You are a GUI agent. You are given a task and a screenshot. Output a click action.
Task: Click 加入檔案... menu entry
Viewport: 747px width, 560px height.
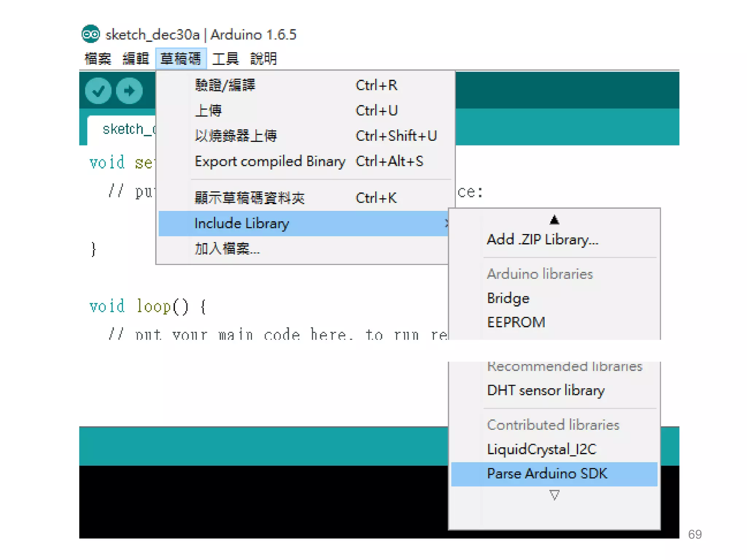pyautogui.click(x=227, y=249)
